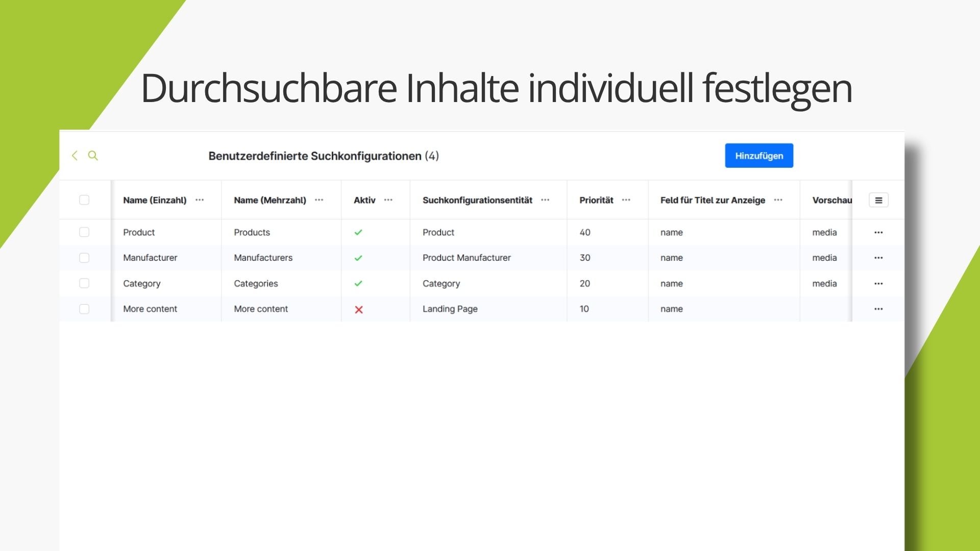Click the Categories plural name cell
Image resolution: width=980 pixels, height=551 pixels.
click(x=256, y=284)
